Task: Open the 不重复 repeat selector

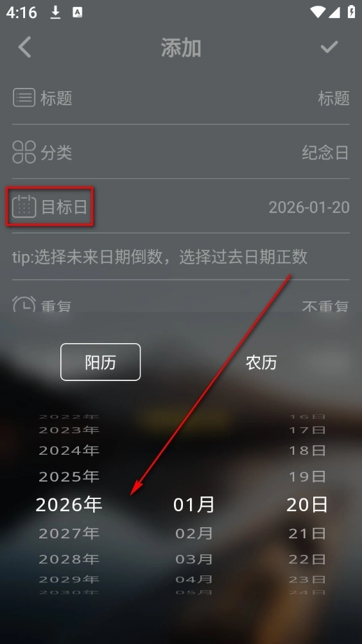Action: [x=325, y=305]
